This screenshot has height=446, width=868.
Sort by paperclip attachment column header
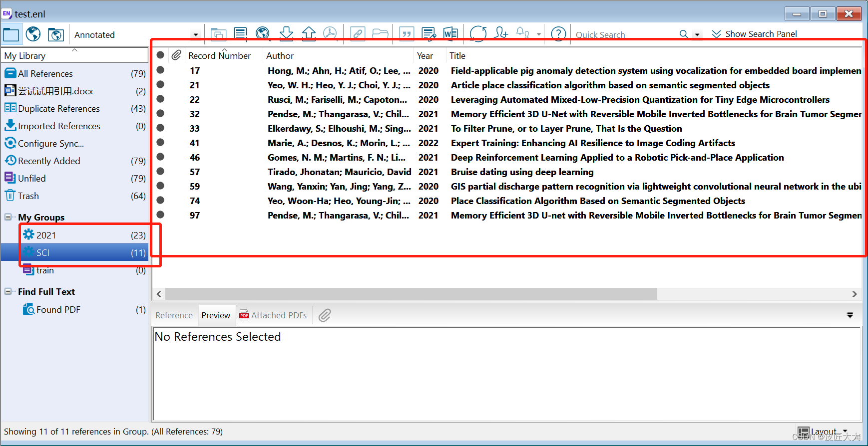tap(176, 55)
